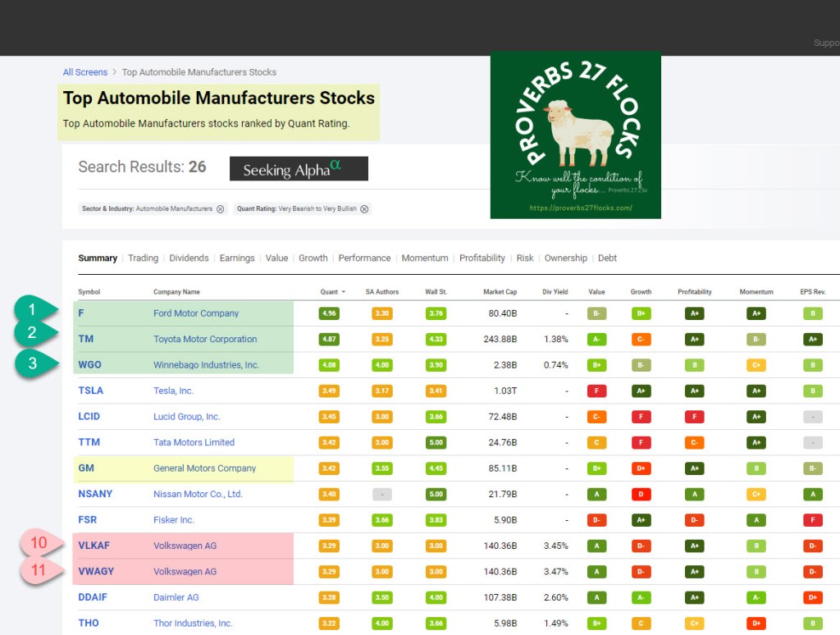Open the Profitability tab
The image size is (840, 635).
[x=482, y=258]
